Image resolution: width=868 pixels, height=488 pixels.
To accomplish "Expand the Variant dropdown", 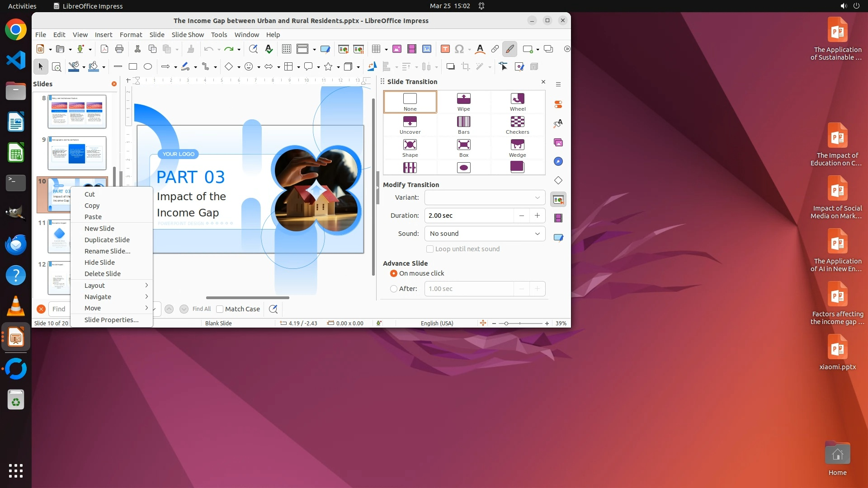I will point(485,197).
